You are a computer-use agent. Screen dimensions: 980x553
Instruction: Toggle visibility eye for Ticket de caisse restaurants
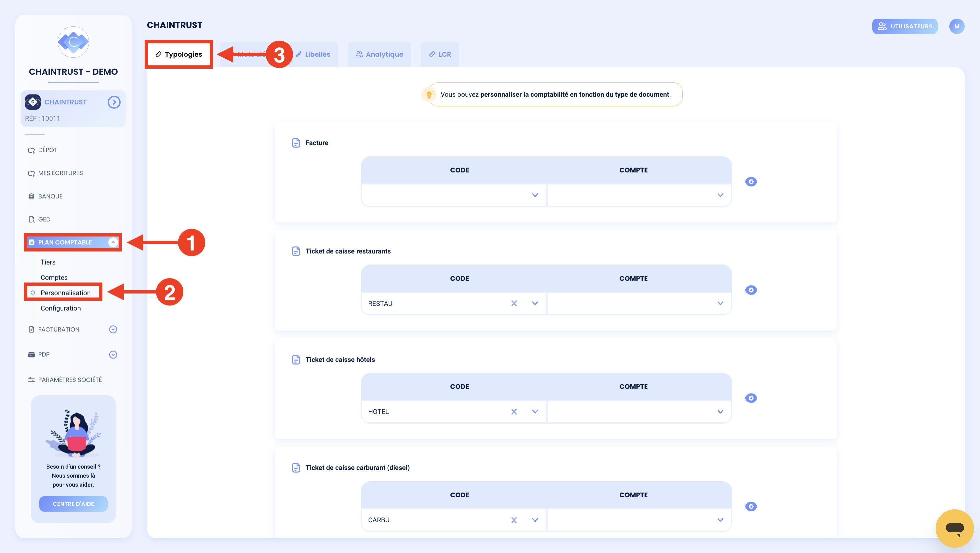(x=751, y=291)
